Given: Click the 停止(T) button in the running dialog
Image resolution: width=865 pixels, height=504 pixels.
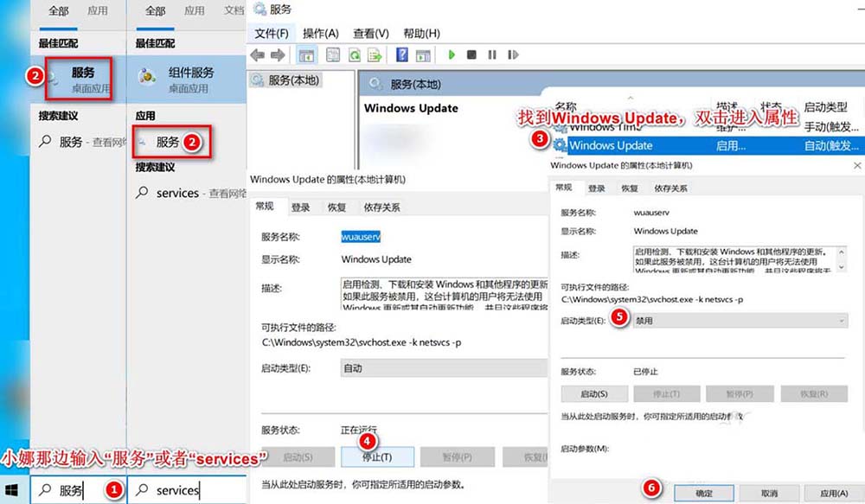Looking at the screenshot, I should pyautogui.click(x=377, y=457).
